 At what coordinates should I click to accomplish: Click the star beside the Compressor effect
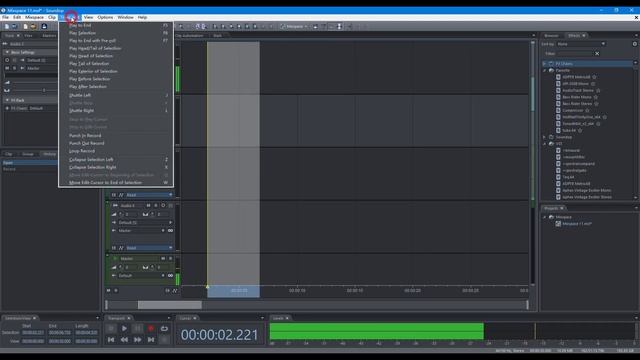(587, 110)
